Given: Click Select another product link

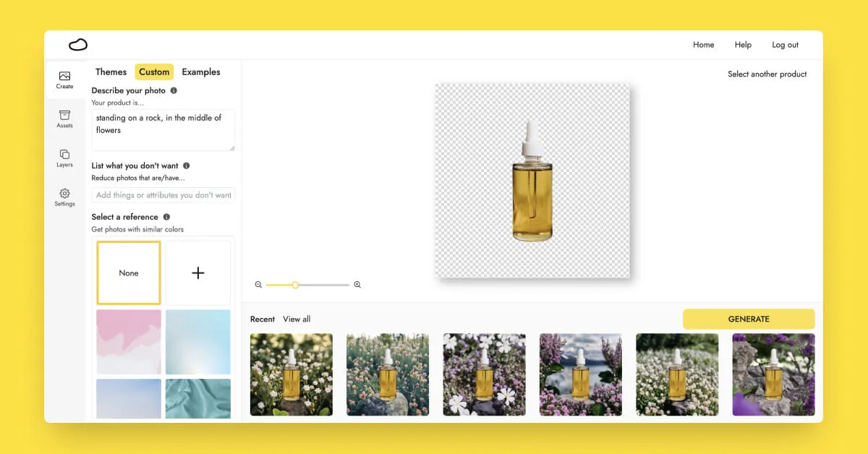Looking at the screenshot, I should point(767,74).
